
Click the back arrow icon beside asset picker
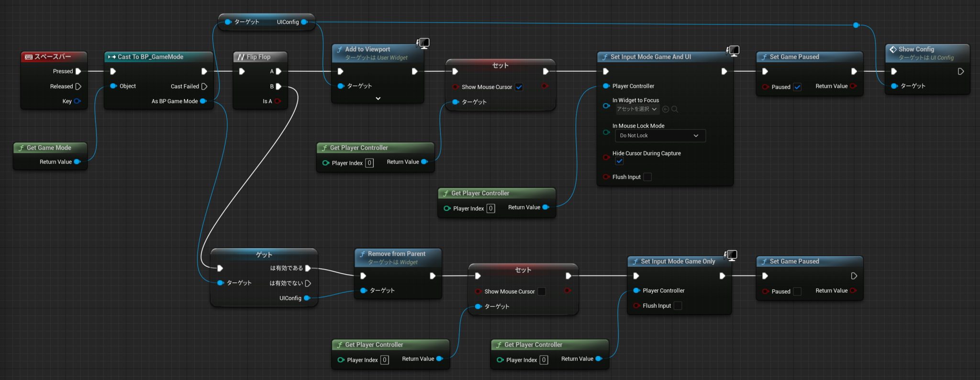click(666, 109)
